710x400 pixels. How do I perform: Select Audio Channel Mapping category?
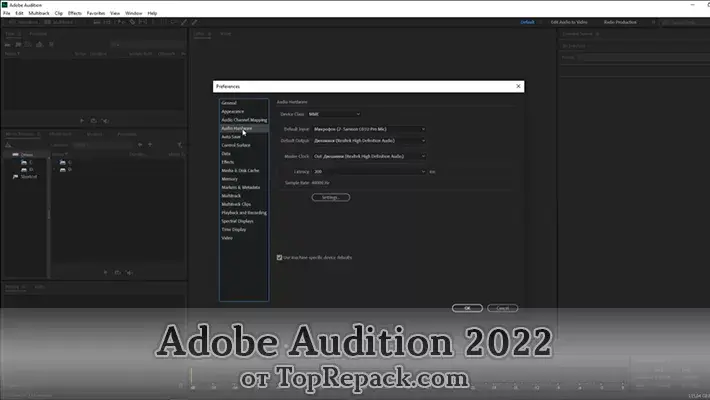pos(244,120)
